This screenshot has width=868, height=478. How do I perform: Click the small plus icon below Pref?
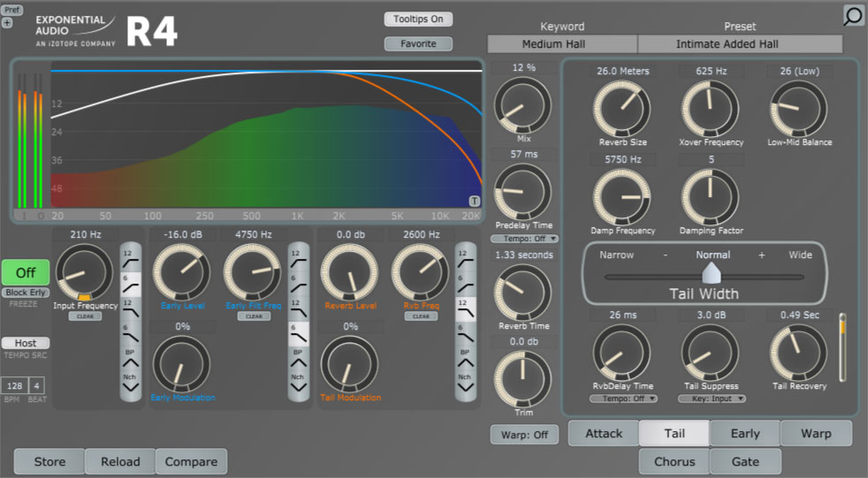click(x=7, y=23)
